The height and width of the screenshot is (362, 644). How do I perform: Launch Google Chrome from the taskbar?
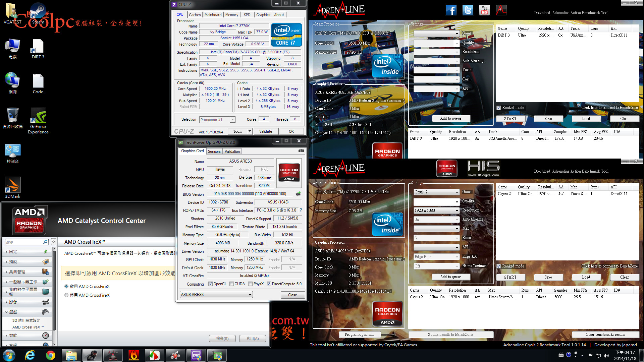(x=51, y=355)
